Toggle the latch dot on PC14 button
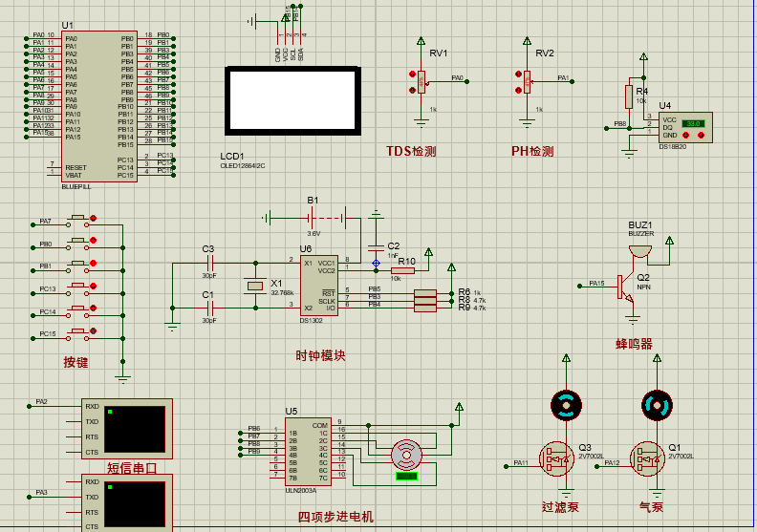This screenshot has width=757, height=532. point(93,309)
